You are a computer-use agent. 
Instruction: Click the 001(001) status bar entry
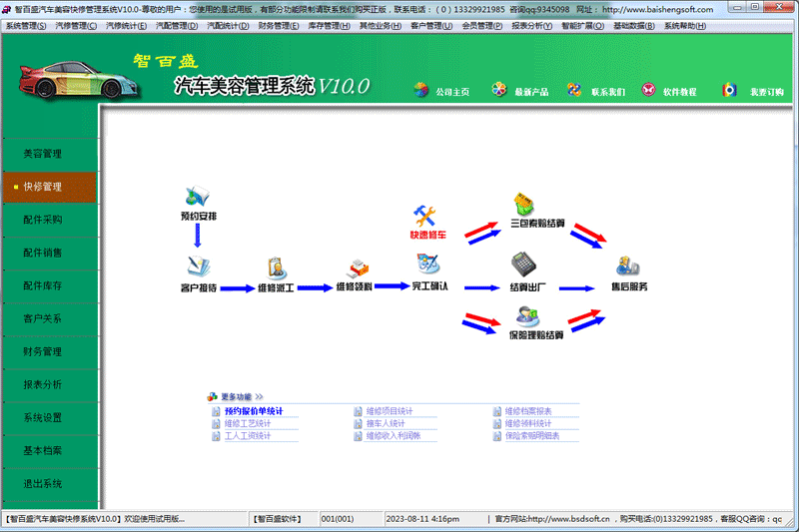337,519
